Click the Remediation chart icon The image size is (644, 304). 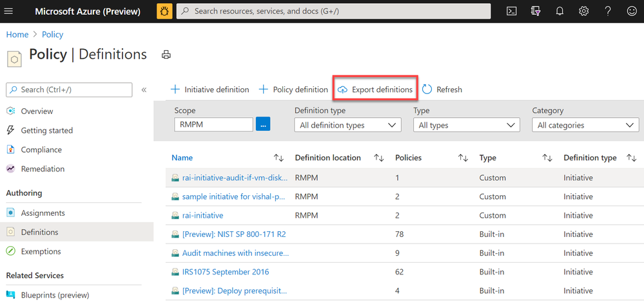(x=11, y=169)
